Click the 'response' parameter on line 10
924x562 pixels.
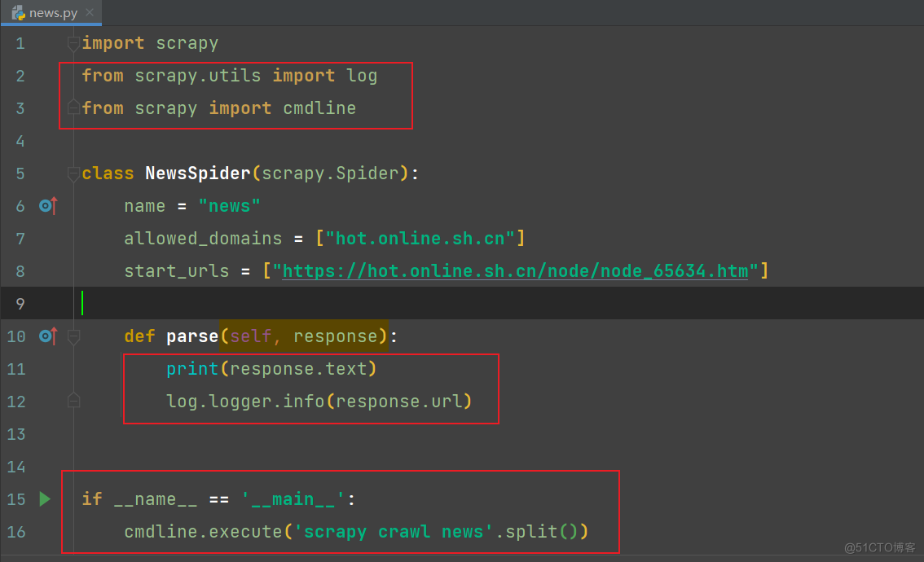(x=336, y=336)
